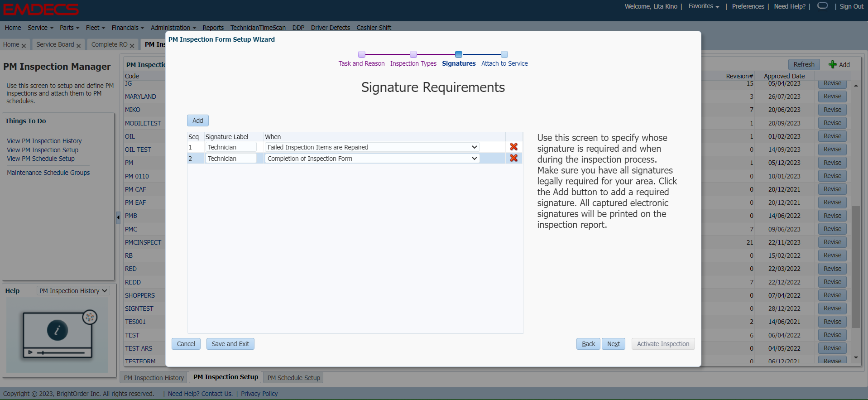
Task: Click Next in the wizard
Action: click(x=613, y=344)
